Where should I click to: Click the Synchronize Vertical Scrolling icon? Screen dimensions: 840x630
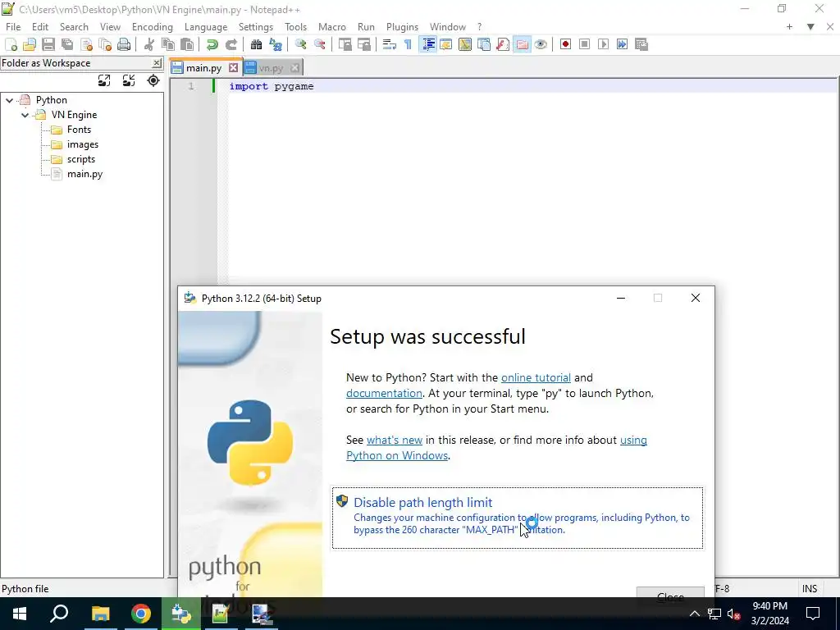click(x=345, y=44)
